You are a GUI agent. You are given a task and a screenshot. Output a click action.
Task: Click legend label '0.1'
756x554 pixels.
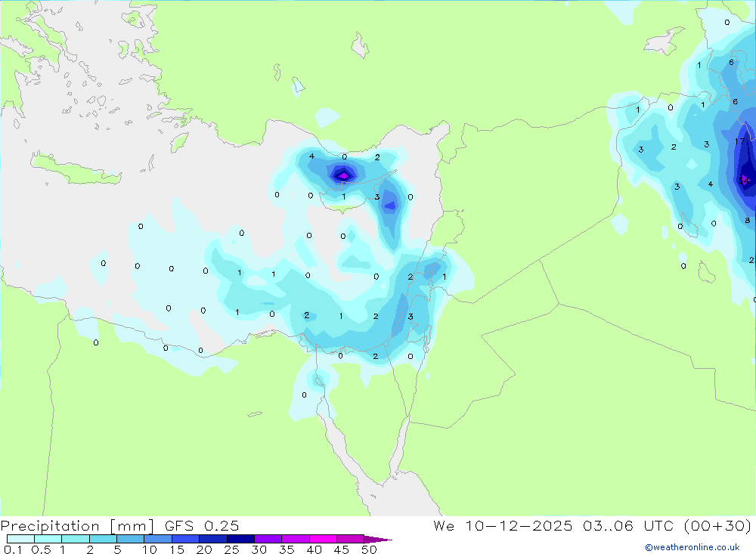(13, 549)
